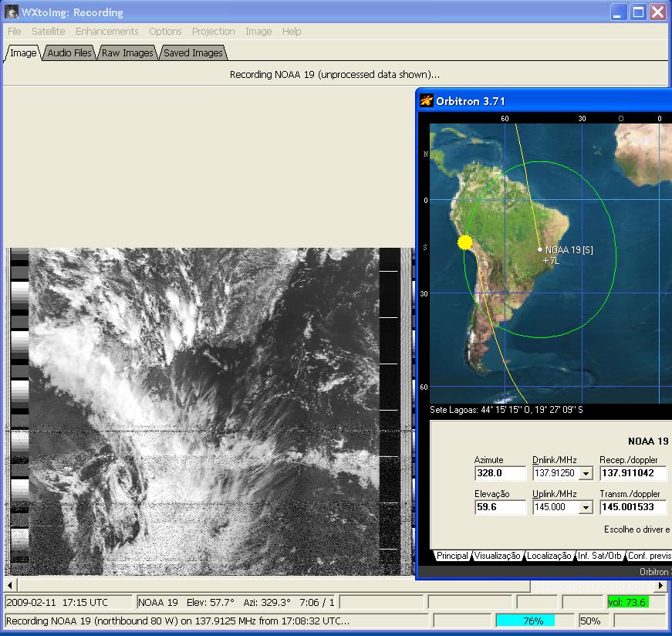The width and height of the screenshot is (672, 636).
Task: Open the Enhancements menu
Action: click(106, 32)
